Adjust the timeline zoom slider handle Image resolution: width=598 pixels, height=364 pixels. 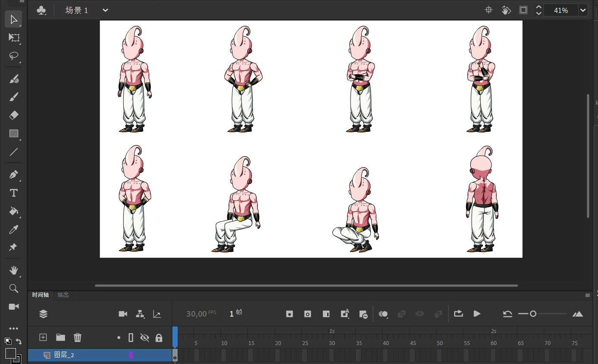tap(533, 314)
